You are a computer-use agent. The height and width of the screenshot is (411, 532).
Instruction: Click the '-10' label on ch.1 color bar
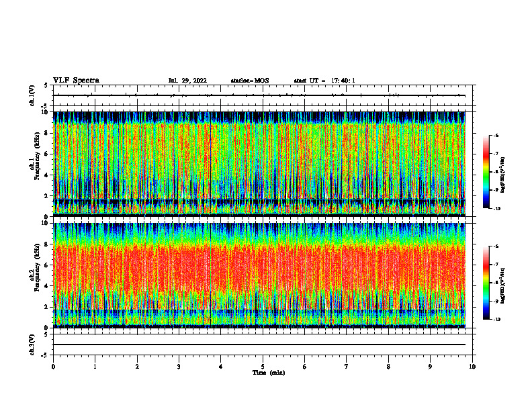tap(497, 209)
